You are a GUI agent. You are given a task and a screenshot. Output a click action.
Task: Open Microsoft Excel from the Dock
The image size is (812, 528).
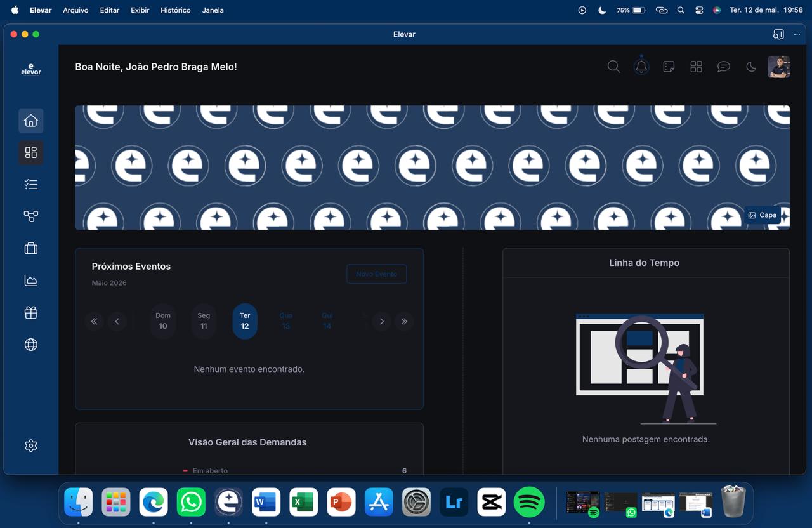pos(303,502)
